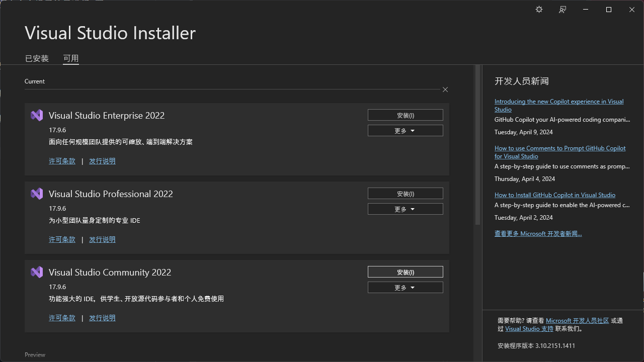Click the Visual Studio Enterprise 2022 logo
The height and width of the screenshot is (362, 644).
(x=37, y=115)
